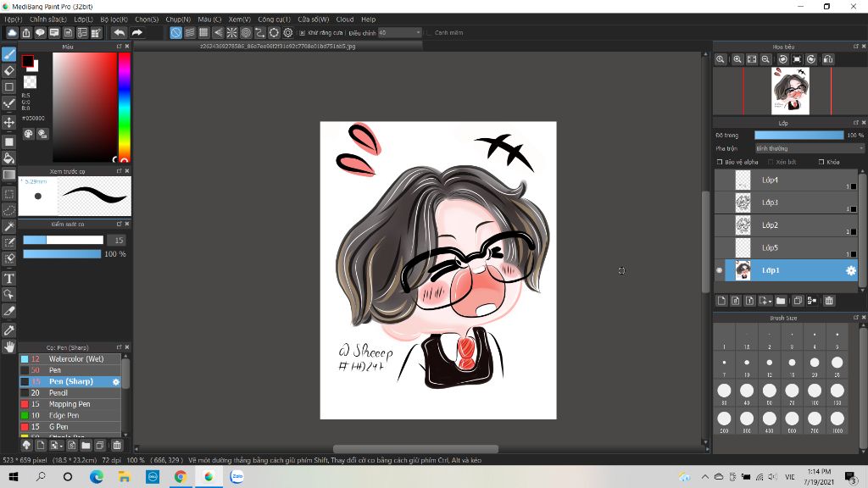
Task: Select Watercolor (Wet) brush
Action: coord(70,359)
